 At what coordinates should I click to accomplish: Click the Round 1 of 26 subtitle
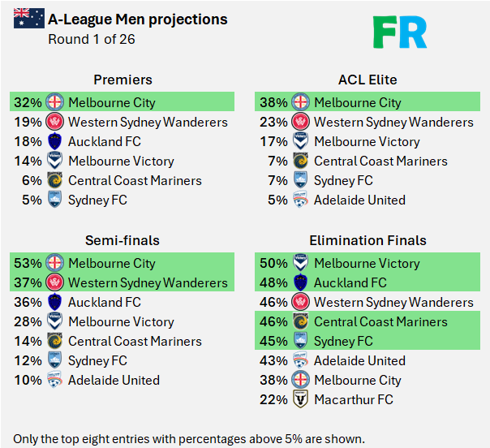click(92, 39)
